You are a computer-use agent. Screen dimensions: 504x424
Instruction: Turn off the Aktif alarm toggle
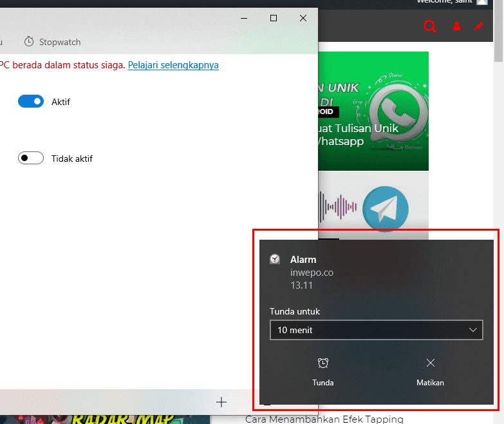(x=31, y=101)
